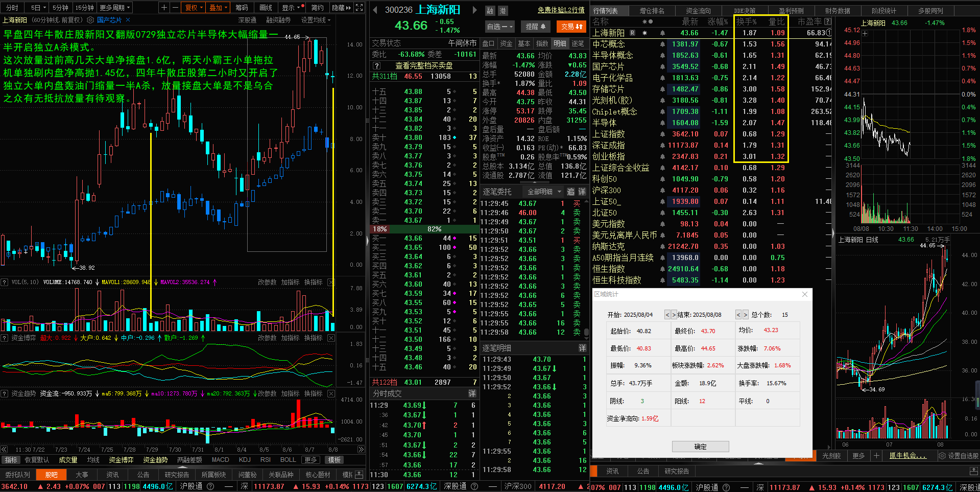Screen dimensions: 980x492
Task: Open 更多周期 dropdown
Action: coord(115,8)
